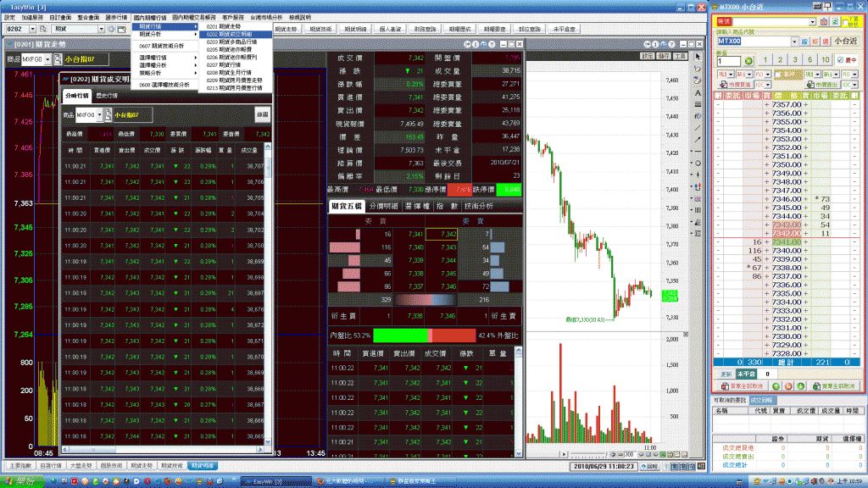Image resolution: width=868 pixels, height=488 pixels.
Task: Open the buy-side IOC dropdown
Action: 768,85
